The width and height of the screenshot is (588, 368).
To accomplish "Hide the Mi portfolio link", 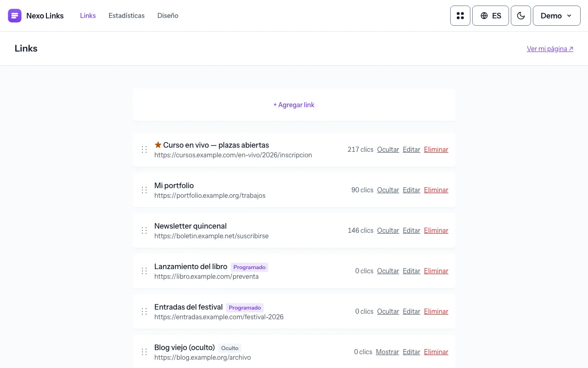I will point(388,190).
